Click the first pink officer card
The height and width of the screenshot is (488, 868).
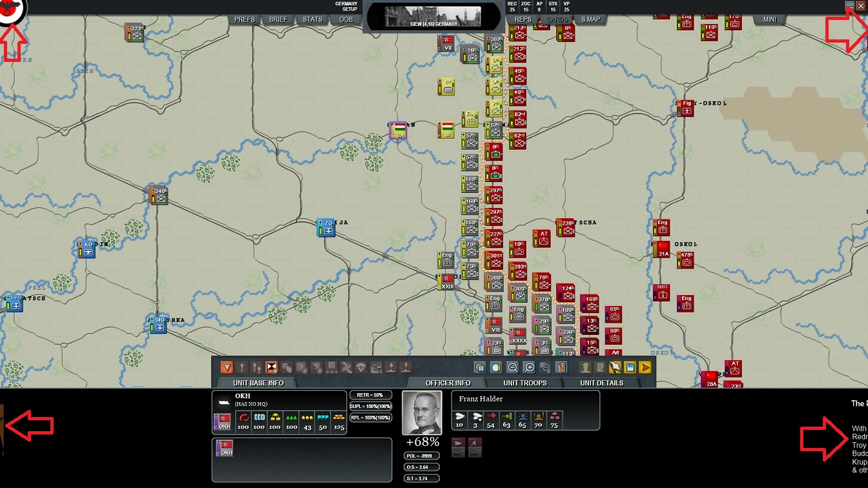[458, 447]
